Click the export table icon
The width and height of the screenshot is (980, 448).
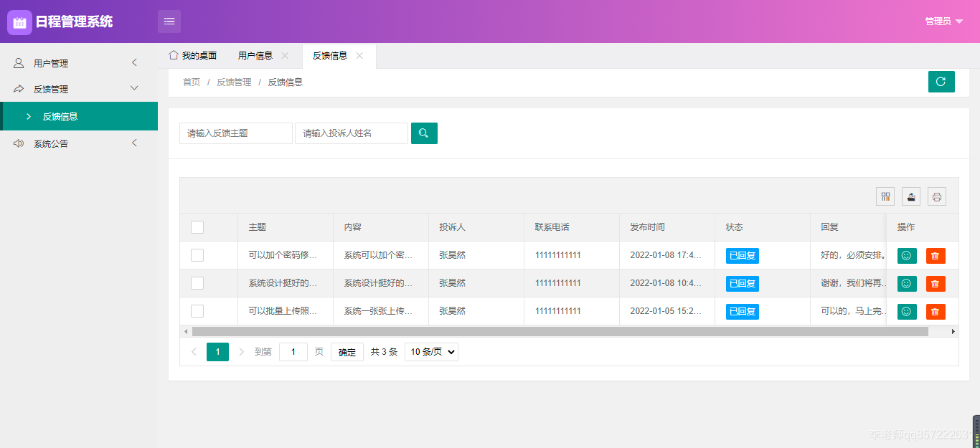[x=911, y=196]
